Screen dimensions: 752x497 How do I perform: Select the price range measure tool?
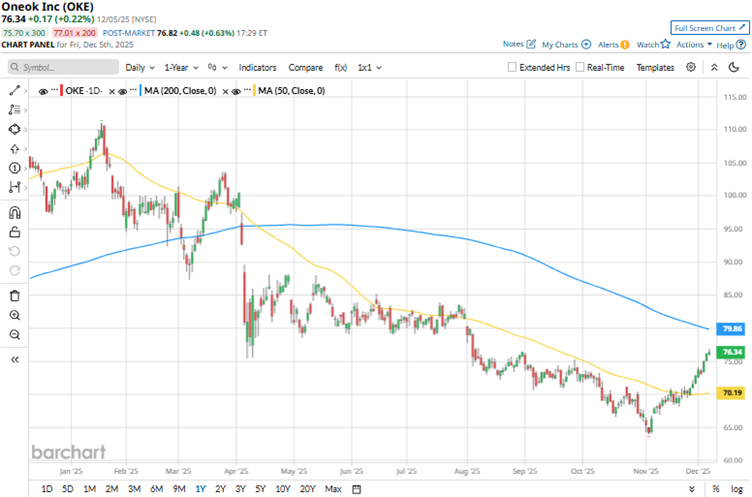point(14,187)
